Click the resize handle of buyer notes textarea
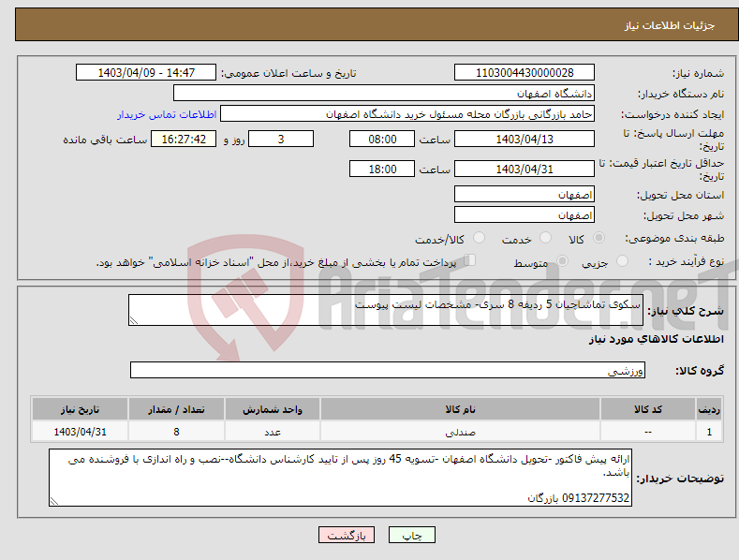Image resolution: width=739 pixels, height=560 pixels. 53,502
